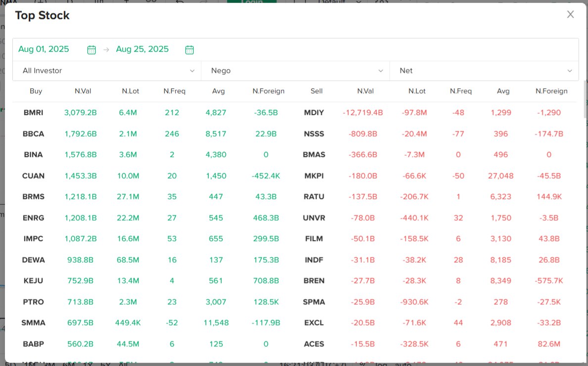Sort by sell-side N.Val header
Viewport: 588px width, 366px height.
click(366, 91)
